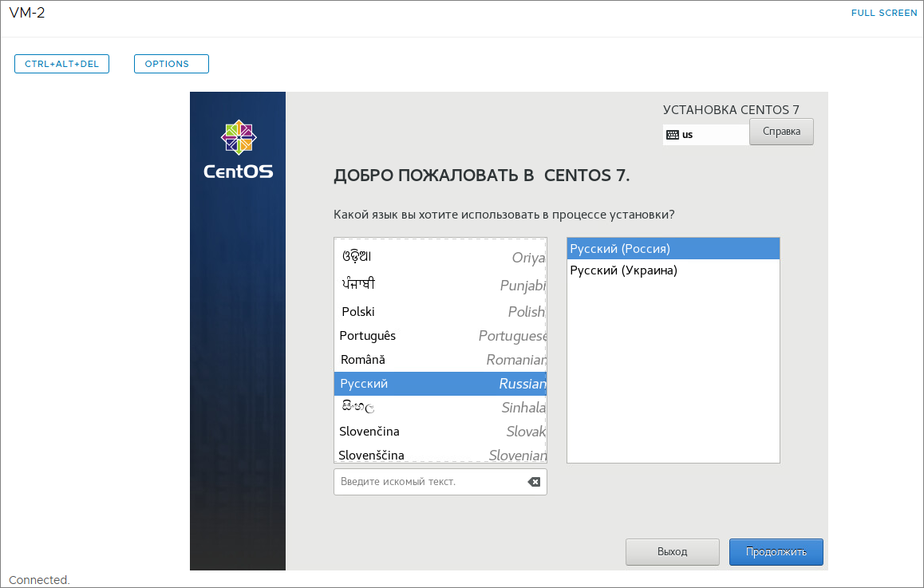924x588 pixels.
Task: Select Punjabi language row
Action: click(x=440, y=285)
